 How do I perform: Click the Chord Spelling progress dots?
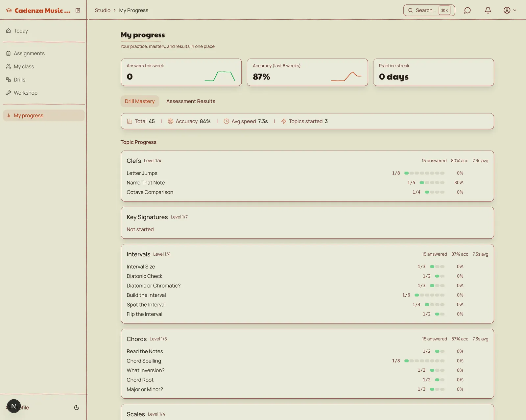coord(424,361)
